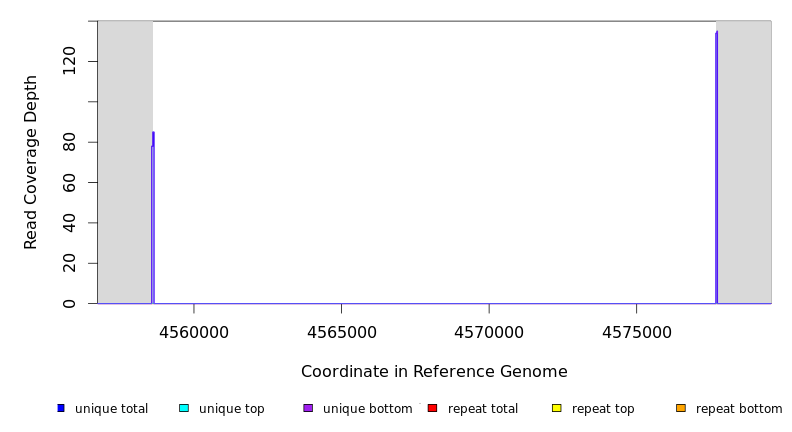Click the 'unique top' legend text
Image resolution: width=792 pixels, height=432 pixels.
click(231, 409)
